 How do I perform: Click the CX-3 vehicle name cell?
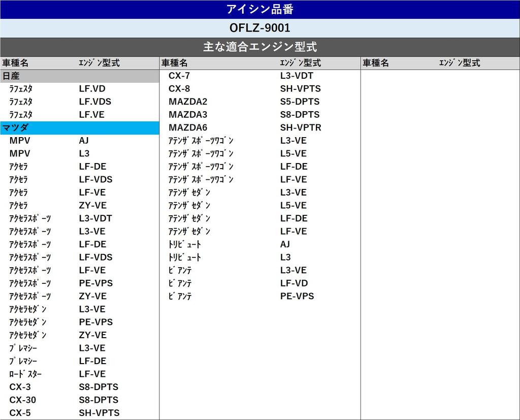pyautogui.click(x=20, y=387)
